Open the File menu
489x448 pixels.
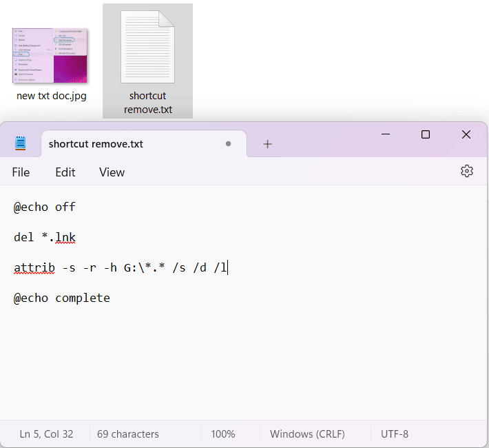click(21, 172)
